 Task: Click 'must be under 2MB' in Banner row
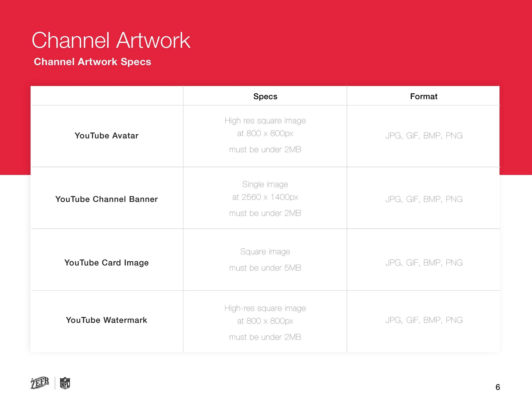point(265,213)
